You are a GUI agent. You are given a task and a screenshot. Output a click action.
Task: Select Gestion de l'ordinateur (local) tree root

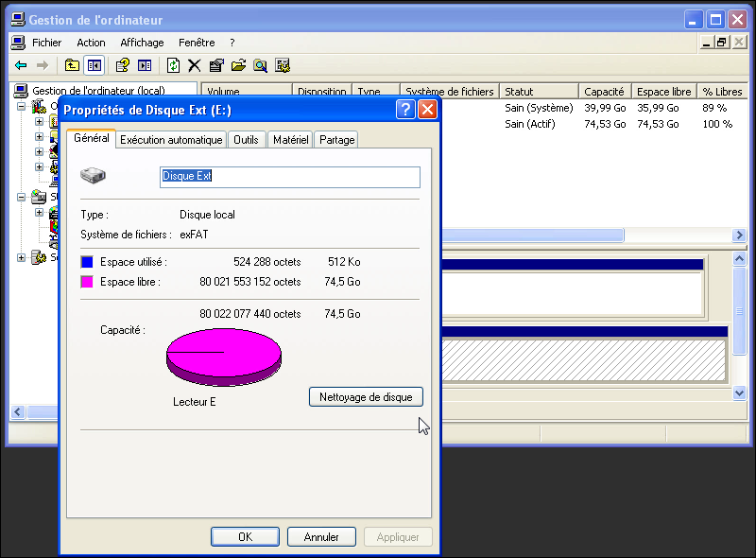[98, 91]
